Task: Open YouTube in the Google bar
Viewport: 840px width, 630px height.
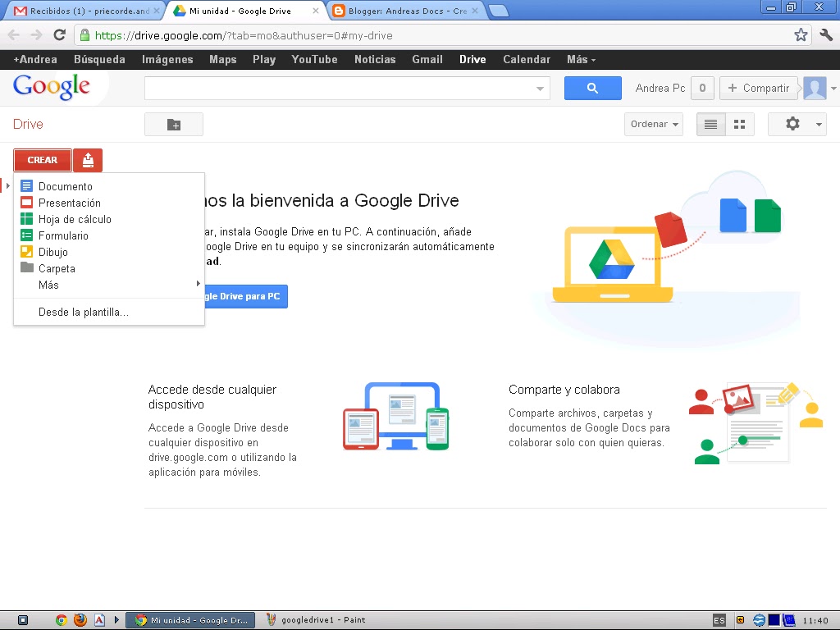Action: coord(314,59)
